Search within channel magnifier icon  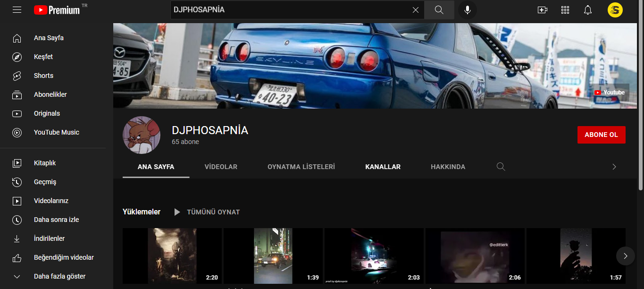[501, 167]
